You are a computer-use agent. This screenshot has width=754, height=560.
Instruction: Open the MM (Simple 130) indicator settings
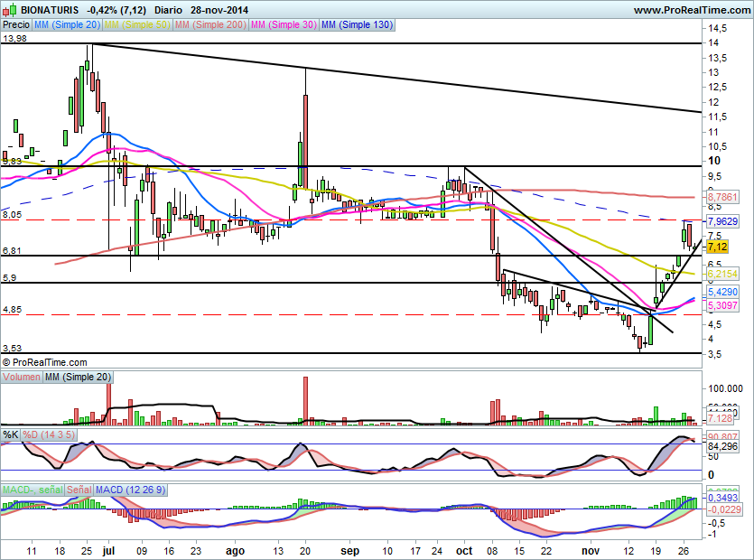[357, 25]
